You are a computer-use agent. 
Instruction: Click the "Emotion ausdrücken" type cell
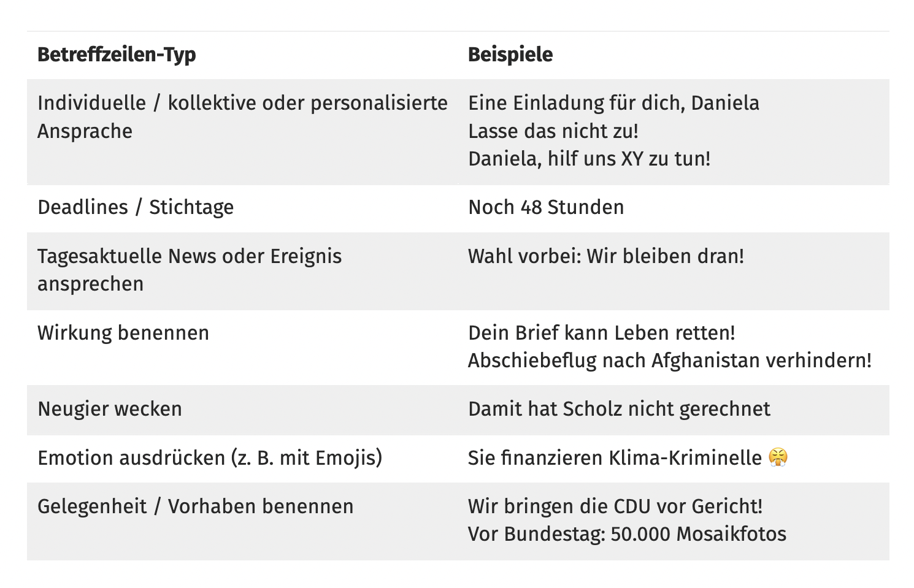point(210,458)
